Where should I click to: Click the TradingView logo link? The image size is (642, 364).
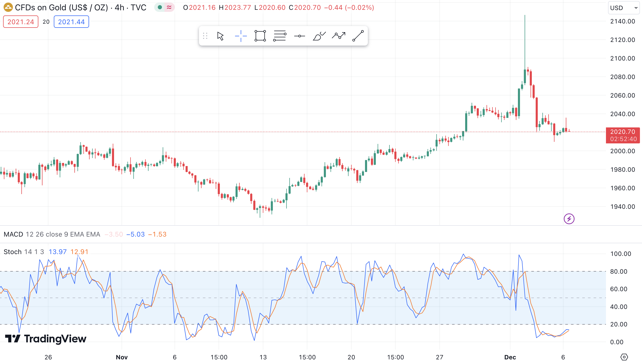[x=46, y=339]
